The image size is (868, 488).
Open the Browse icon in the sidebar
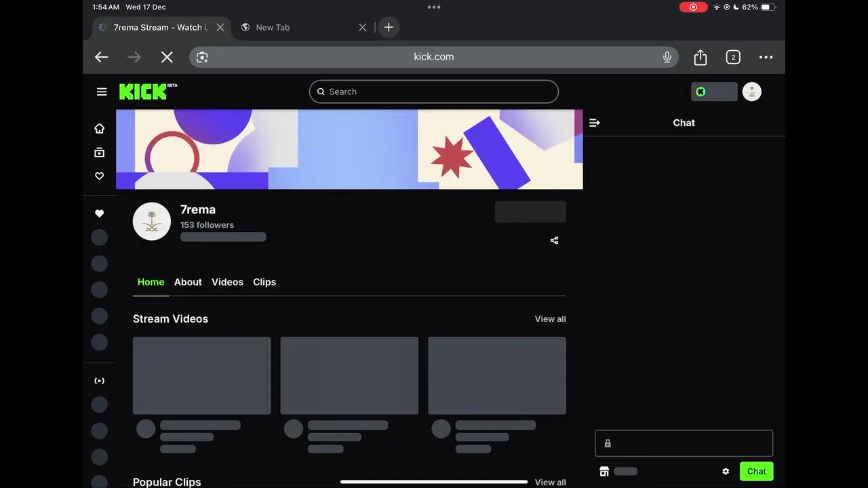click(x=99, y=152)
